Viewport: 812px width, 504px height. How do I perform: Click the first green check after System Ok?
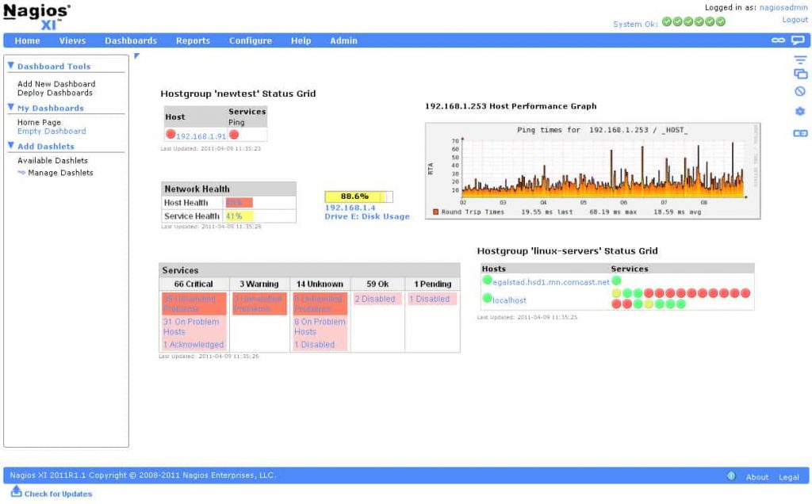pyautogui.click(x=667, y=21)
